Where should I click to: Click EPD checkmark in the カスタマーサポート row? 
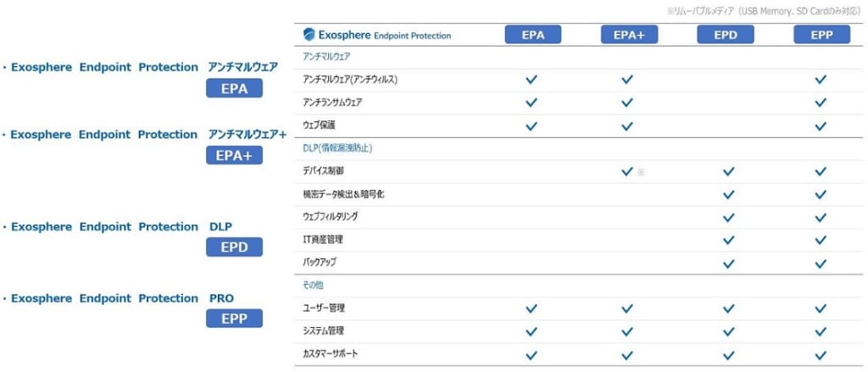[729, 355]
